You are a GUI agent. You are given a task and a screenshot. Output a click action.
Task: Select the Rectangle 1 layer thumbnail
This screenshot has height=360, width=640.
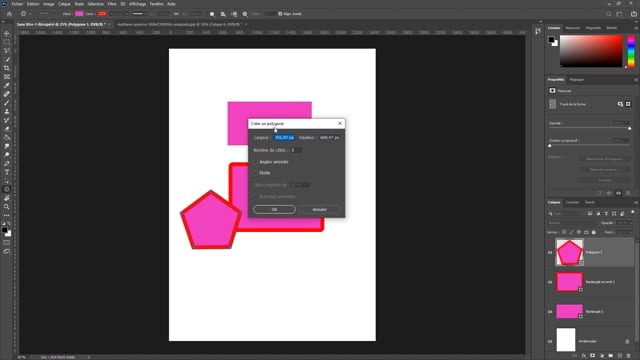tap(569, 311)
